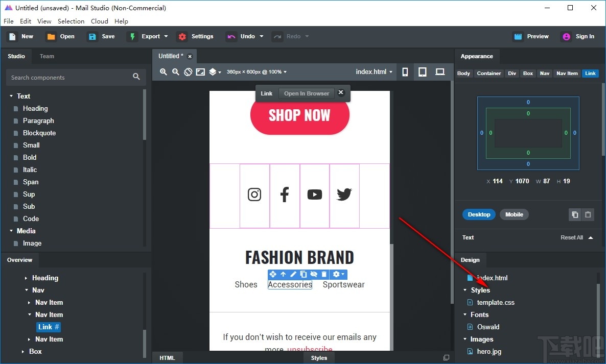Open the index.html page dropdown

tap(374, 72)
